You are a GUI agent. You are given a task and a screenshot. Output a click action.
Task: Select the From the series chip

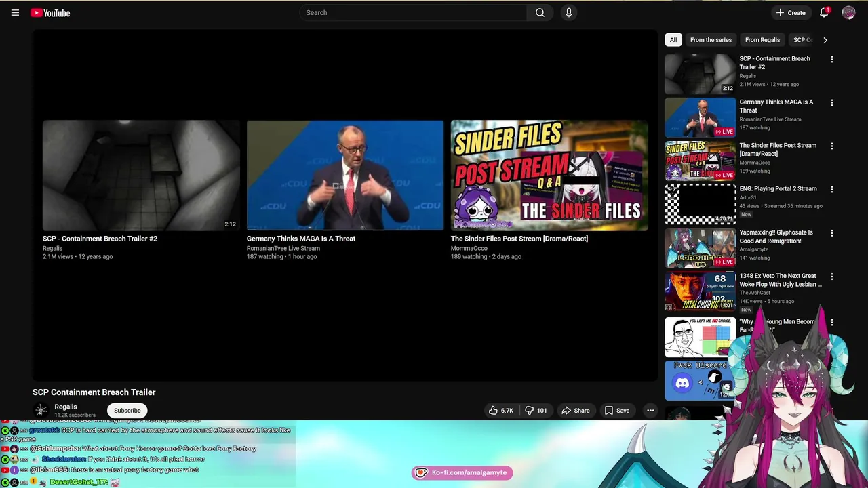click(711, 40)
